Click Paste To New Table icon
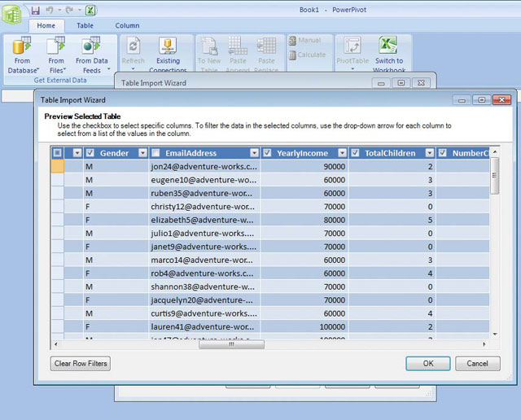This screenshot has height=420, width=521. click(209, 46)
